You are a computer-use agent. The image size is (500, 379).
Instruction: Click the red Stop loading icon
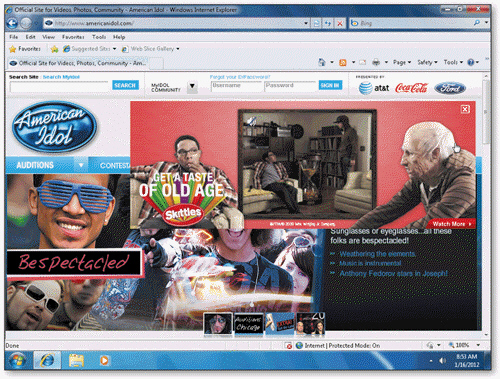pos(340,23)
